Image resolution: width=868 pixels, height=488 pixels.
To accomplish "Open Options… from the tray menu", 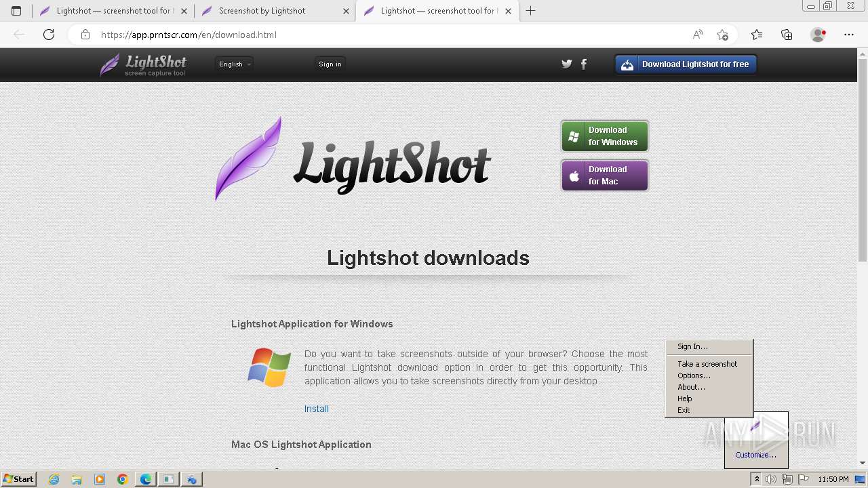I will tap(709, 375).
